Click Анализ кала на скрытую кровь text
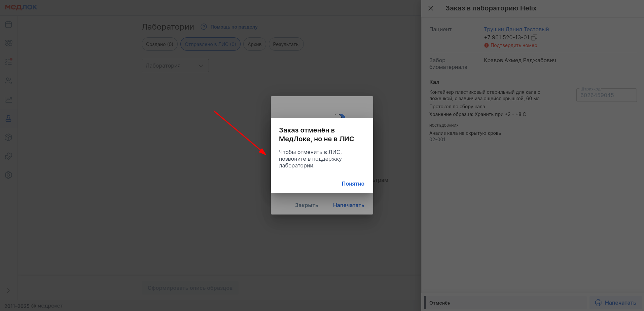Image resolution: width=644 pixels, height=311 pixels. click(465, 133)
